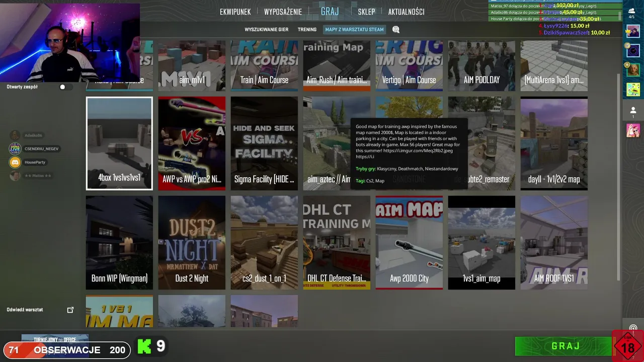Select the MultiArena 1vs1 map tile

pos(554,66)
